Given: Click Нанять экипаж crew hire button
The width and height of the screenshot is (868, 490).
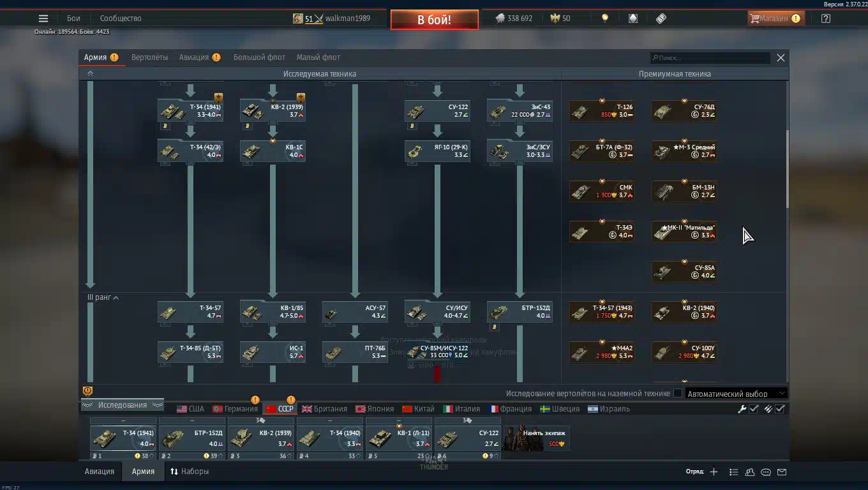Looking at the screenshot, I should pyautogui.click(x=537, y=438).
